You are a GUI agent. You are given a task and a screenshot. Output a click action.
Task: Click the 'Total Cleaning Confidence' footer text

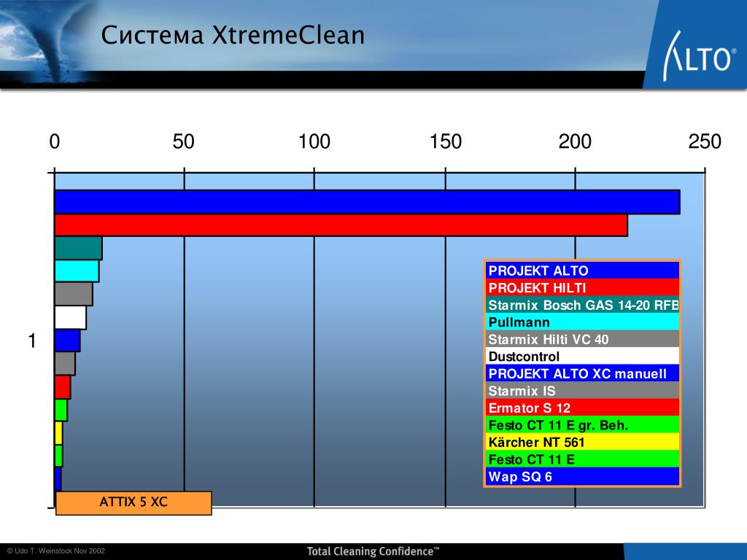pyautogui.click(x=373, y=551)
